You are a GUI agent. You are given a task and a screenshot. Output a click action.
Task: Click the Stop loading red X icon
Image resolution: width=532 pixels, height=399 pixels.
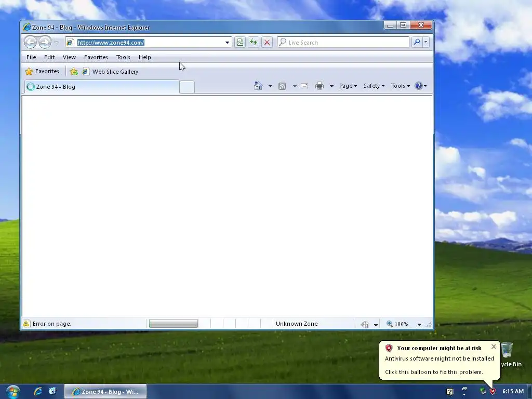pyautogui.click(x=267, y=43)
